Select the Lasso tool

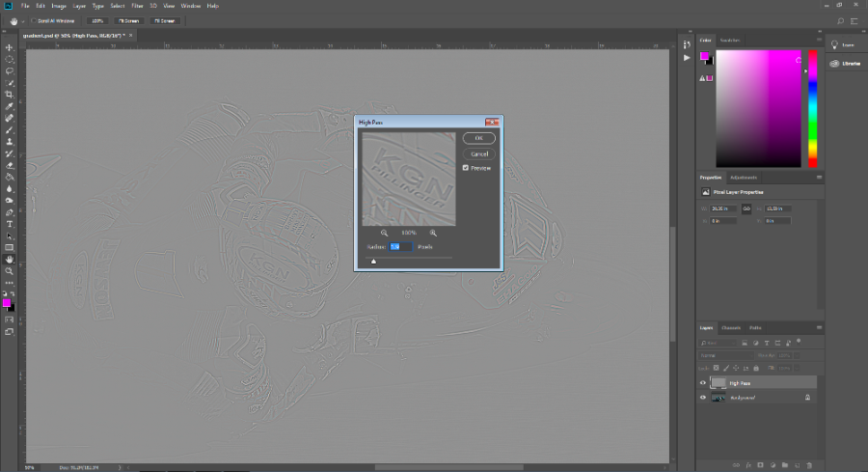point(10,70)
